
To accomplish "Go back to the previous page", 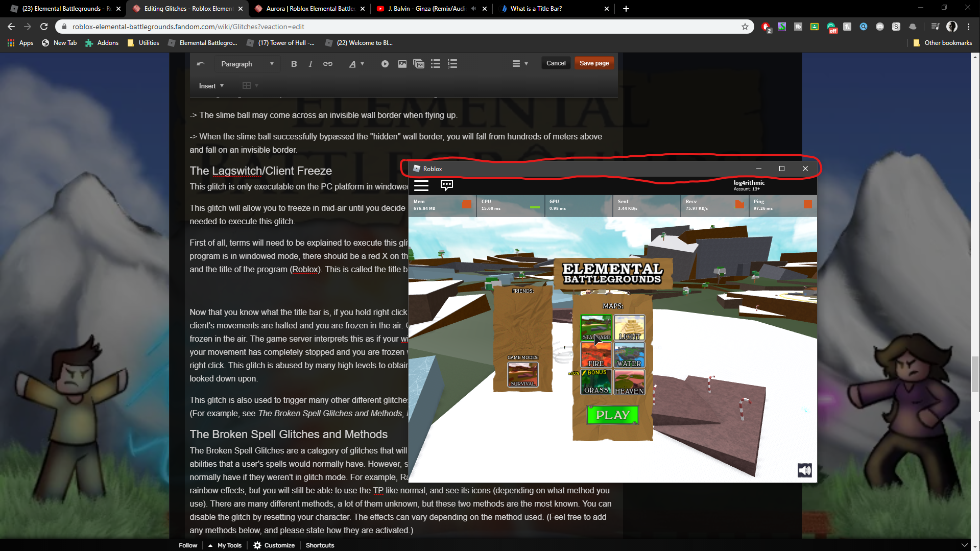I will [x=11, y=27].
